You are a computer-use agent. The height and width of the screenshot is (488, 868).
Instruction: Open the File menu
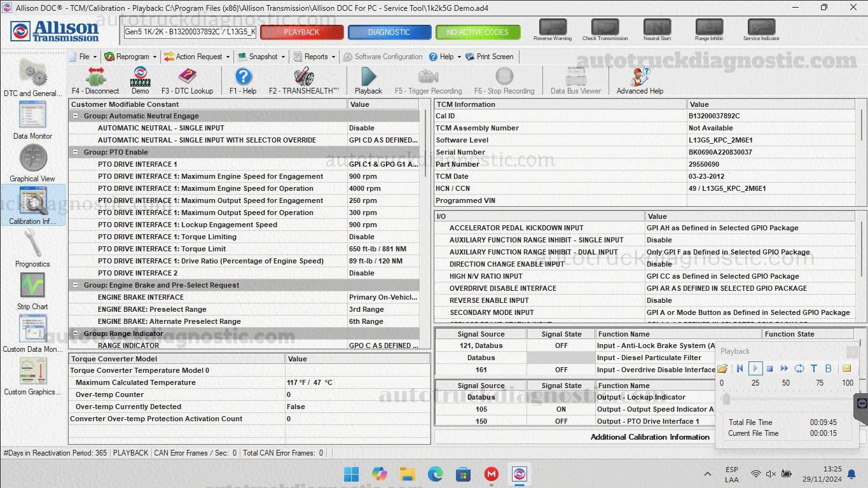click(x=83, y=57)
